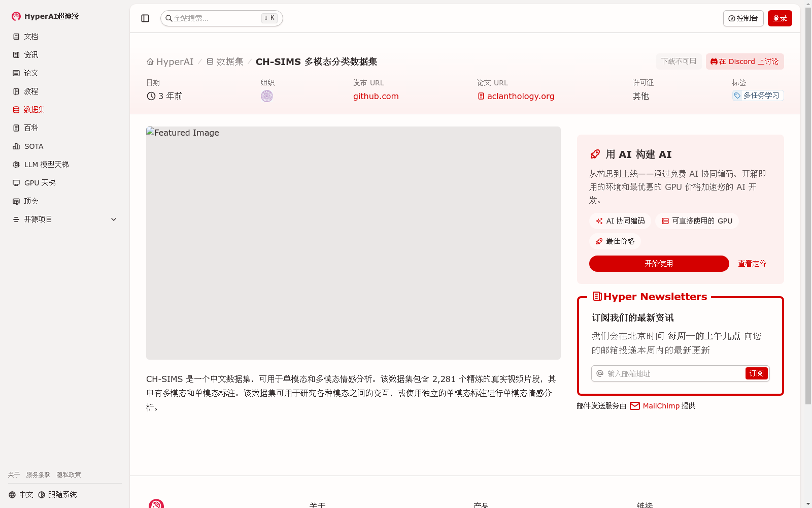Focus the 全站搜索 search field
Viewport: 812px width, 508px height.
pyautogui.click(x=216, y=18)
